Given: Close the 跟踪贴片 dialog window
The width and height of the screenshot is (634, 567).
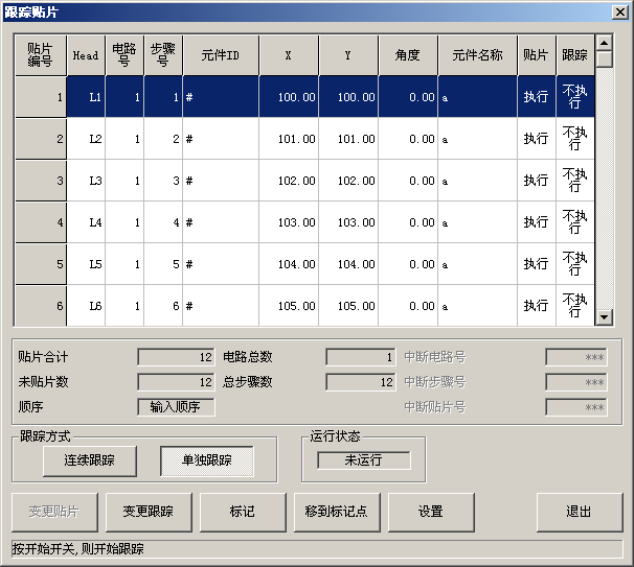Looking at the screenshot, I should tap(620, 12).
